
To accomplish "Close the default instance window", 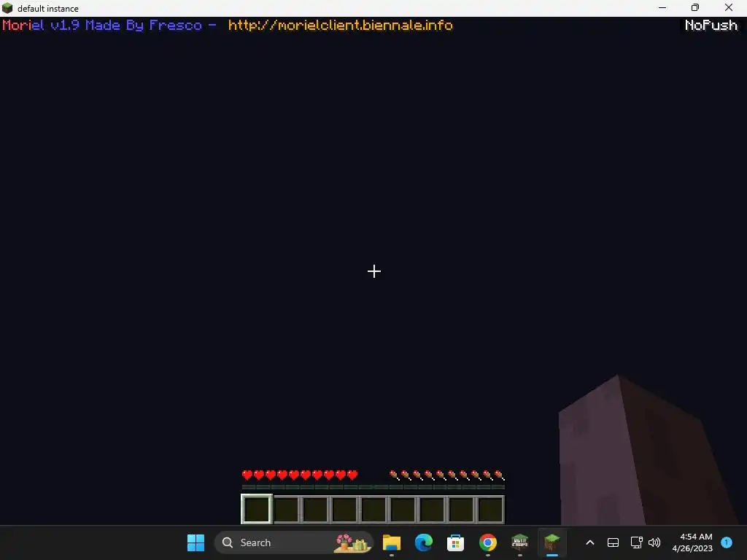I will pos(729,7).
